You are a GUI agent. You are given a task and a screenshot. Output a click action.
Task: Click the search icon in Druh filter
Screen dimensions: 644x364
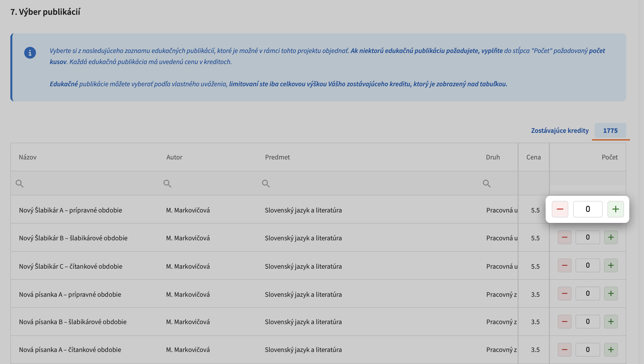point(487,184)
